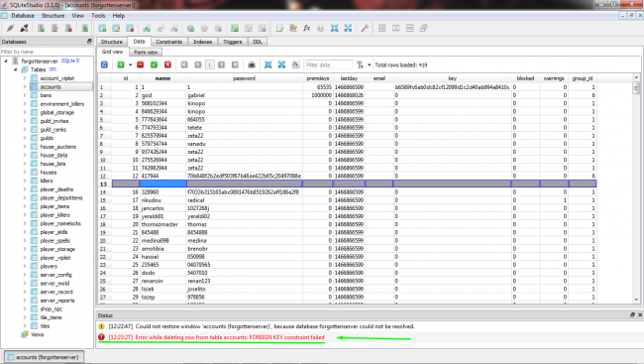Click the data grid vertical scrollbar thumb
644x364 pixels.
coord(636,87)
